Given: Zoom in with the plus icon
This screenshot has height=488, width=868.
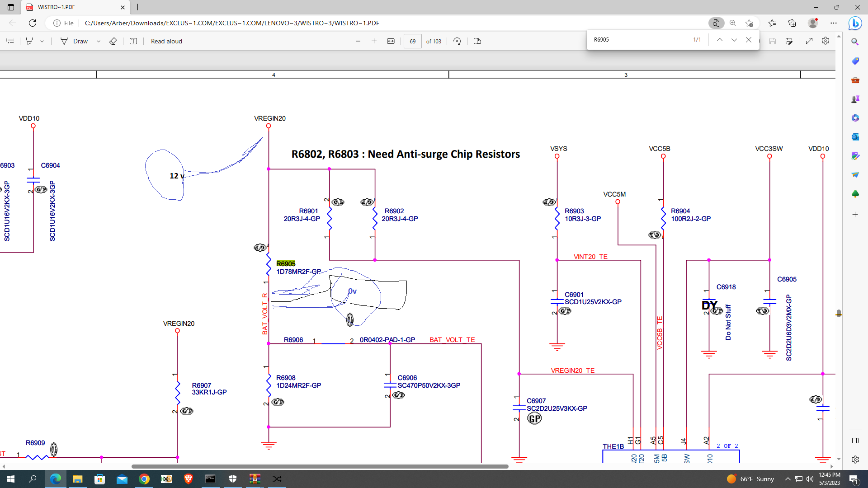Looking at the screenshot, I should (x=374, y=41).
